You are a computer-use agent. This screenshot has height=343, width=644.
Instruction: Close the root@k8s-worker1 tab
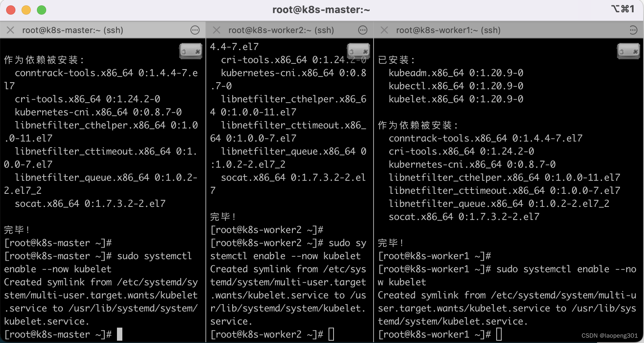(384, 30)
